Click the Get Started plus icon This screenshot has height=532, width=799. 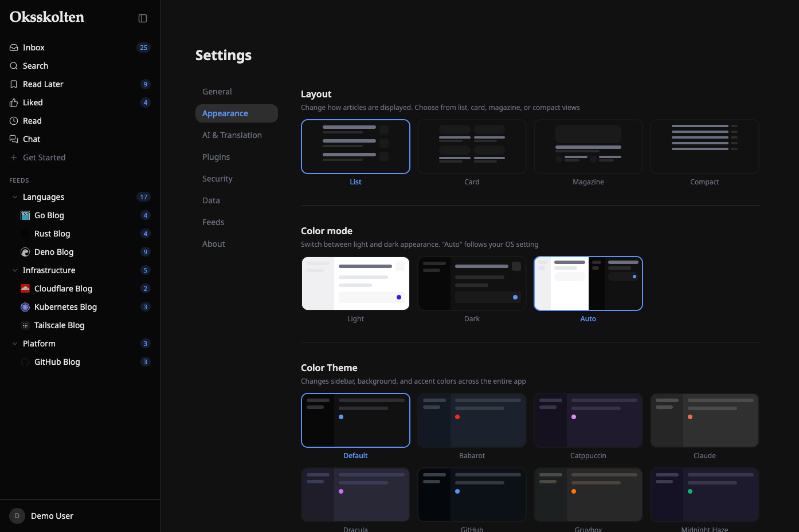coord(14,157)
